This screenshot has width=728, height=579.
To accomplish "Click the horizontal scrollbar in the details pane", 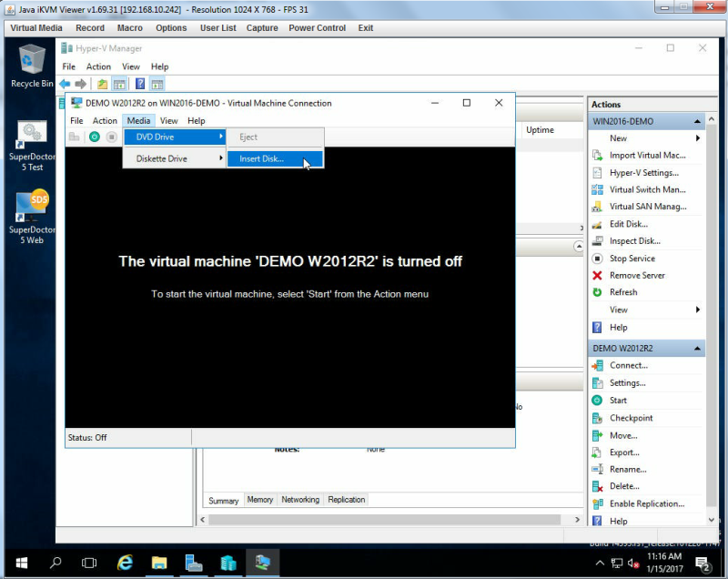I will 384,520.
